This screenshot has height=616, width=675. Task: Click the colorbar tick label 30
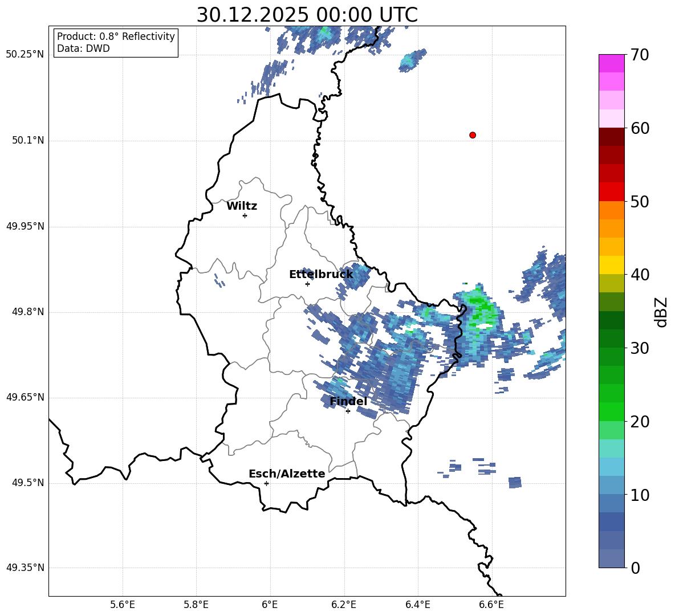pyautogui.click(x=640, y=348)
